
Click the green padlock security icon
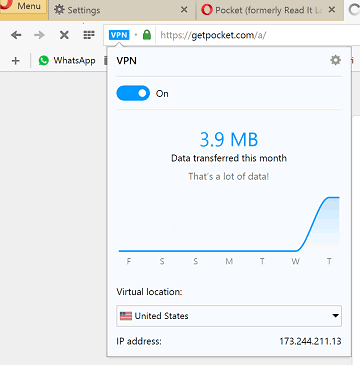click(x=147, y=35)
